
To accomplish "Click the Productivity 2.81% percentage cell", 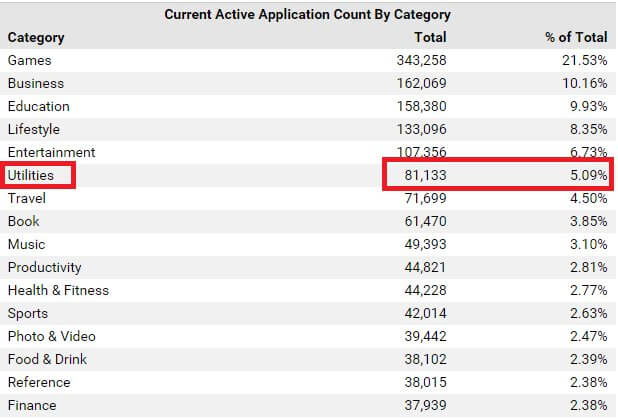I will coord(588,267).
